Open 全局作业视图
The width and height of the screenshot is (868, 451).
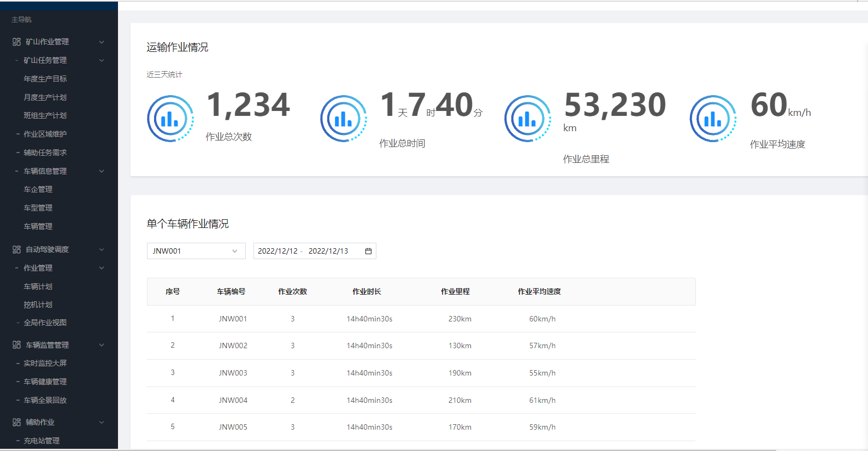[x=45, y=323]
